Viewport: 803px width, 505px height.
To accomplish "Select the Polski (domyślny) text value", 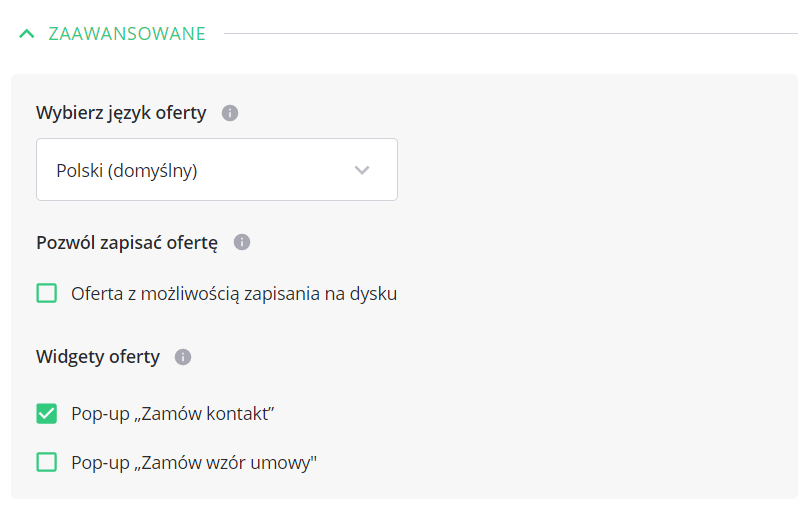I will [x=127, y=171].
